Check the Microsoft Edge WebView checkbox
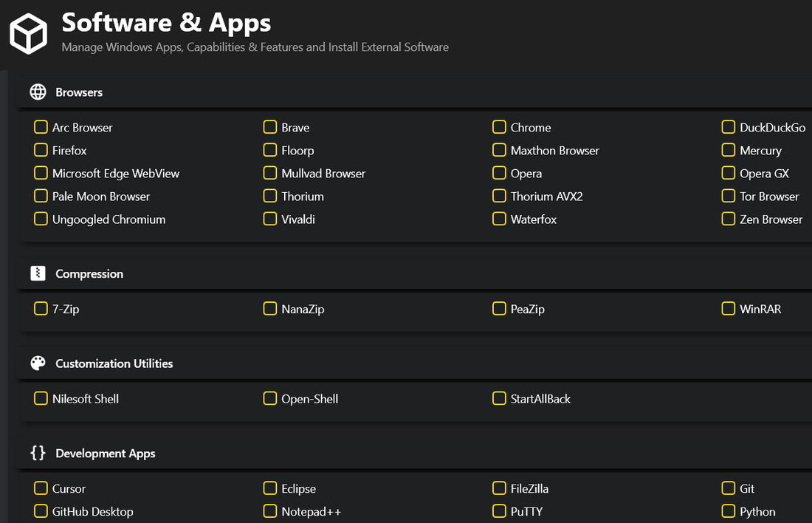The width and height of the screenshot is (812, 523). (41, 173)
